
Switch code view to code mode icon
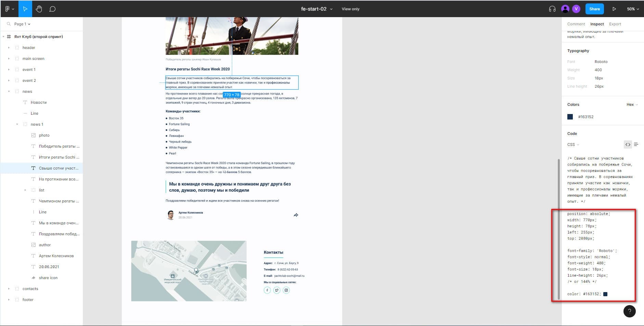click(x=628, y=145)
